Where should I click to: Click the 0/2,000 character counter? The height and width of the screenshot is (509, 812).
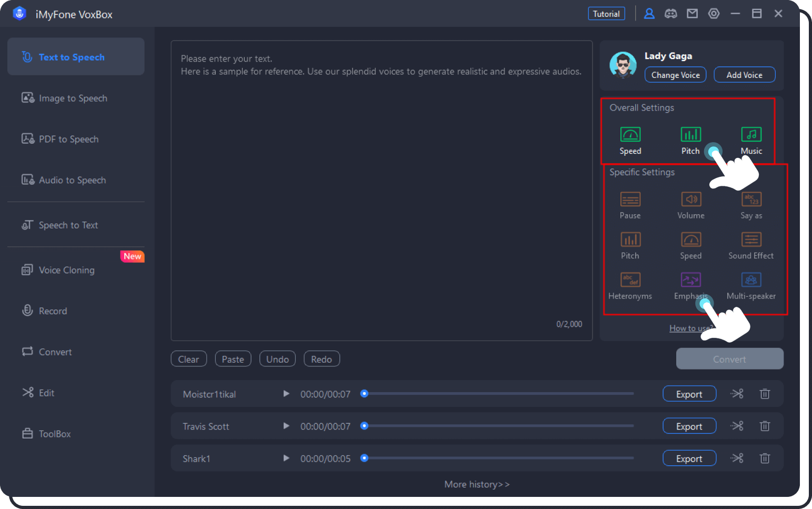tap(569, 324)
